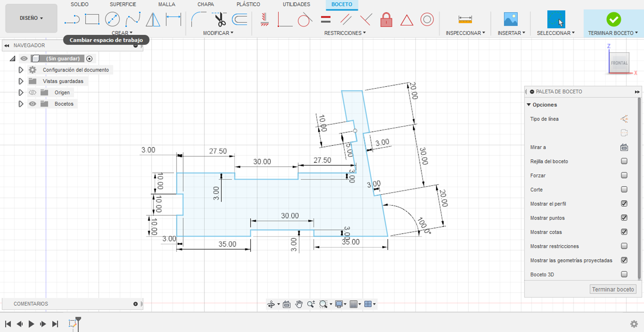The height and width of the screenshot is (332, 644).
Task: Switch to the PLÁSTICO tab
Action: (248, 4)
